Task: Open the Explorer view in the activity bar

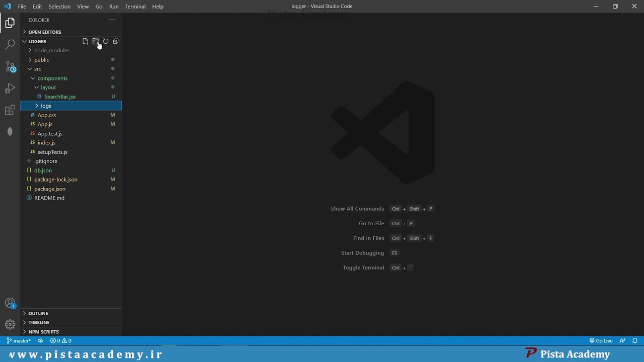Action: (x=10, y=23)
